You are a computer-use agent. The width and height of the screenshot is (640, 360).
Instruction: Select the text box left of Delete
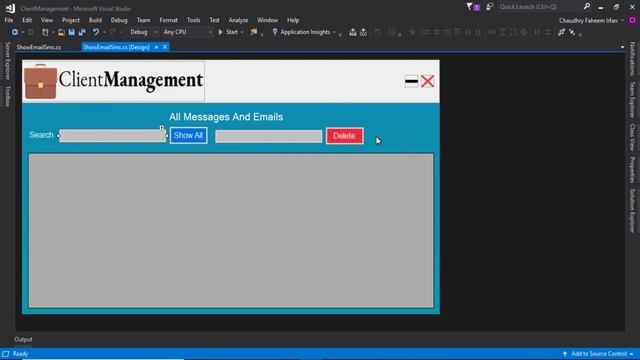[x=269, y=136]
